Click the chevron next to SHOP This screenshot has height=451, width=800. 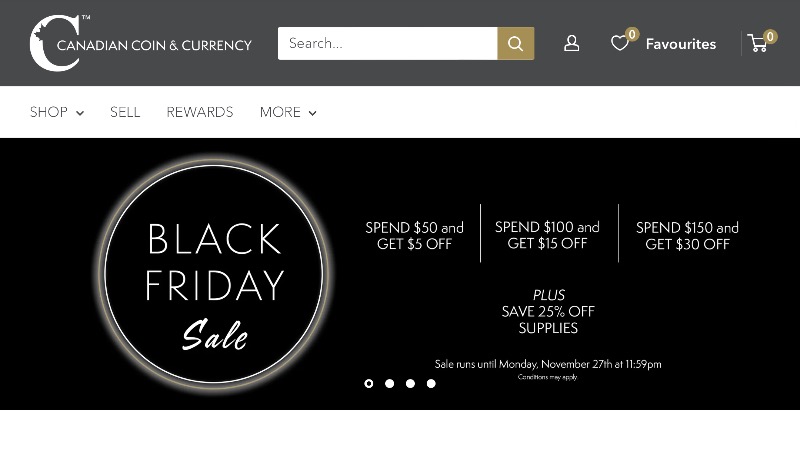(x=80, y=113)
